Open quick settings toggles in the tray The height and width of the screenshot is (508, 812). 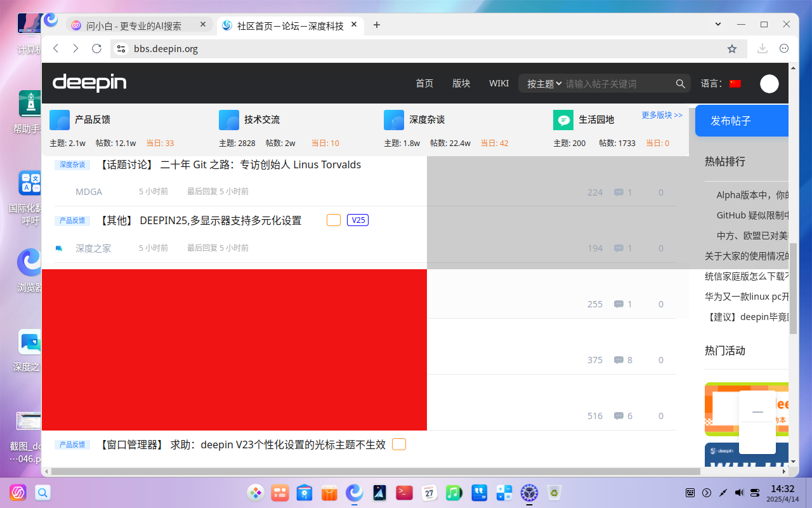(x=755, y=493)
